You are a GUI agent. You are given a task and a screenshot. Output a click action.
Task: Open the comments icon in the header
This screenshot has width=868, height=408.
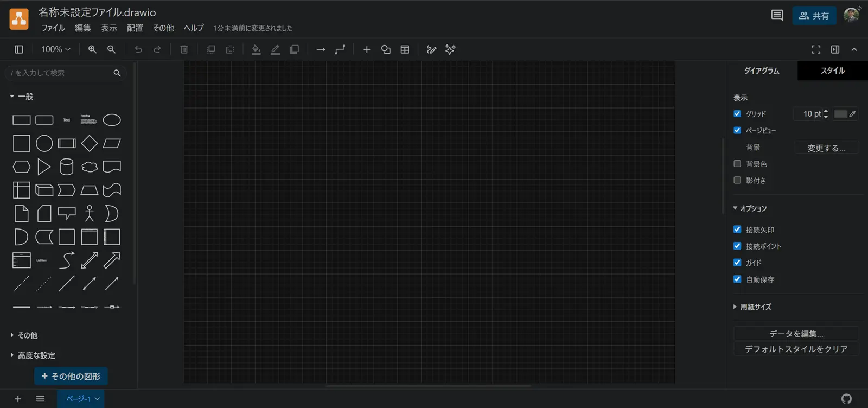pyautogui.click(x=777, y=15)
